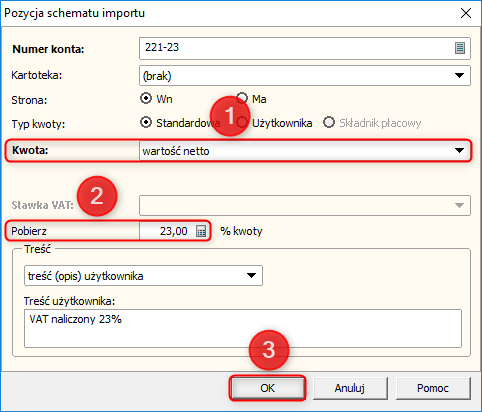Click the Anuluj button

pos(350,388)
